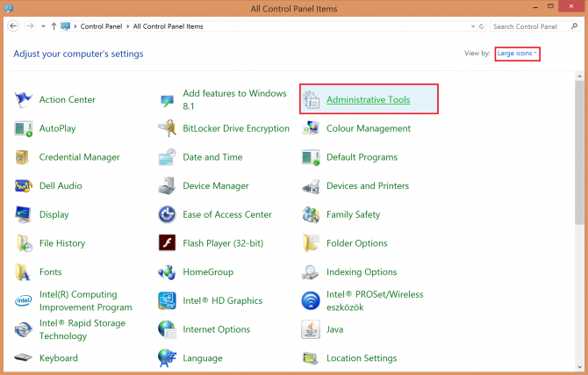
Task: Click the Forward navigation button
Action: pos(30,25)
